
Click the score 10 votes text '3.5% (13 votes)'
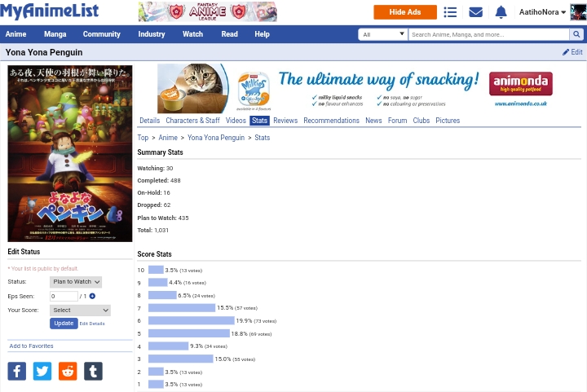tap(183, 270)
